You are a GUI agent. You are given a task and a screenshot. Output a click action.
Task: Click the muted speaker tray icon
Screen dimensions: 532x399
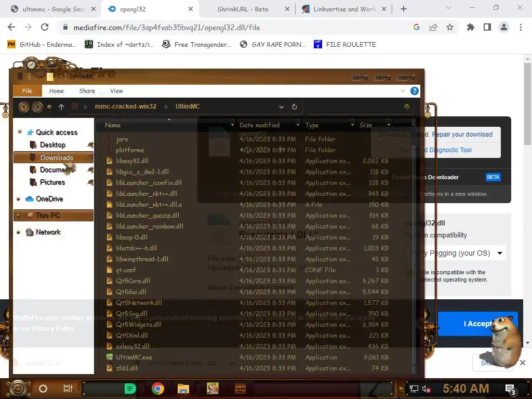[426, 389]
